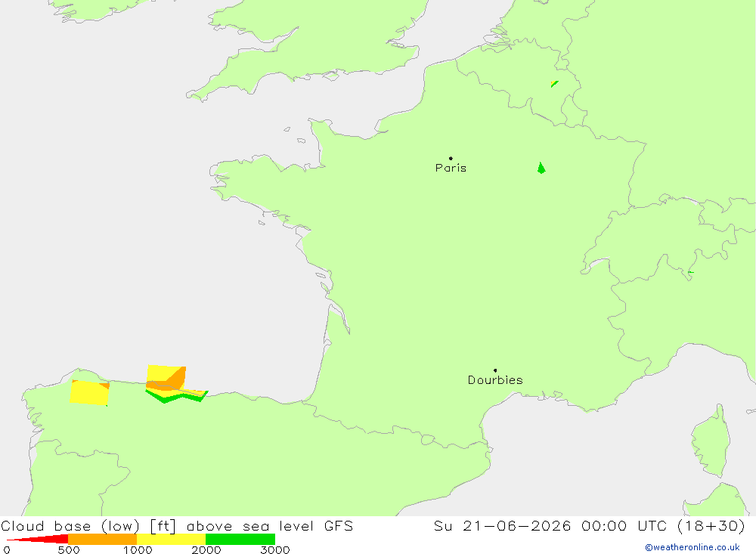Select the Dourbies dot marker
This screenshot has height=554, width=756.
495,370
